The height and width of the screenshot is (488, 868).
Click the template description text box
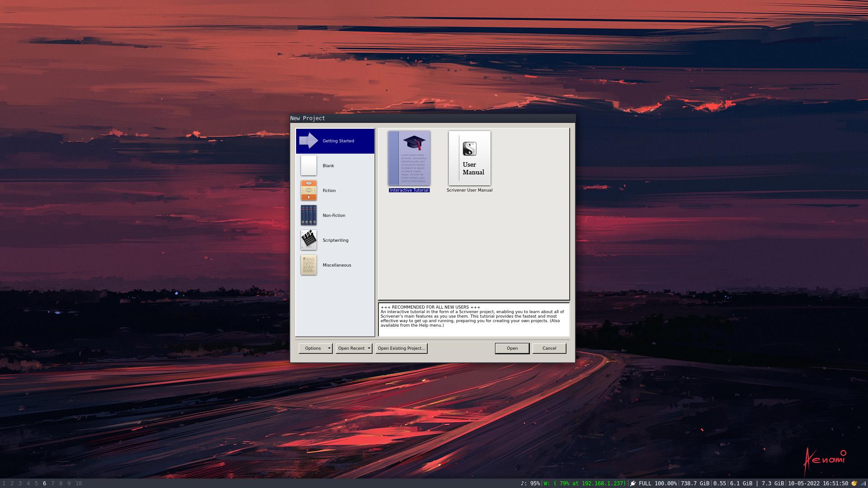[474, 319]
